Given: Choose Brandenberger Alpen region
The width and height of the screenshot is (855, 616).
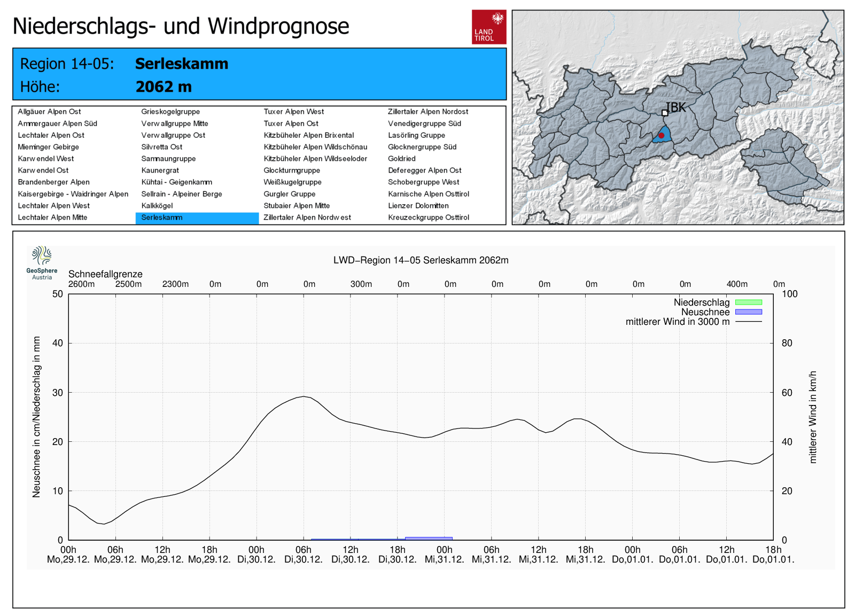Looking at the screenshot, I should (53, 182).
